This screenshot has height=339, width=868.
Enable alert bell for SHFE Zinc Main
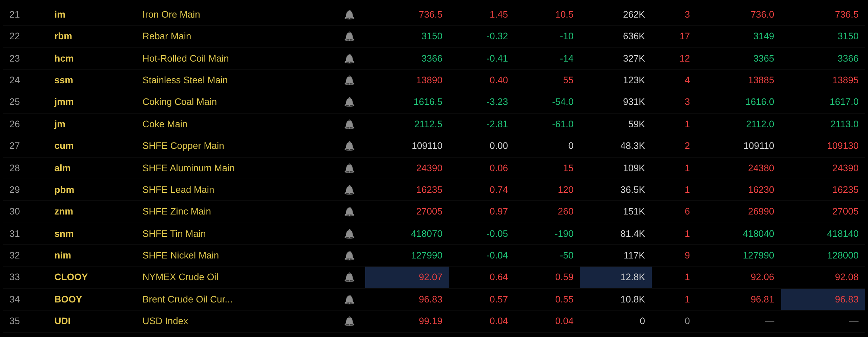[x=349, y=211]
